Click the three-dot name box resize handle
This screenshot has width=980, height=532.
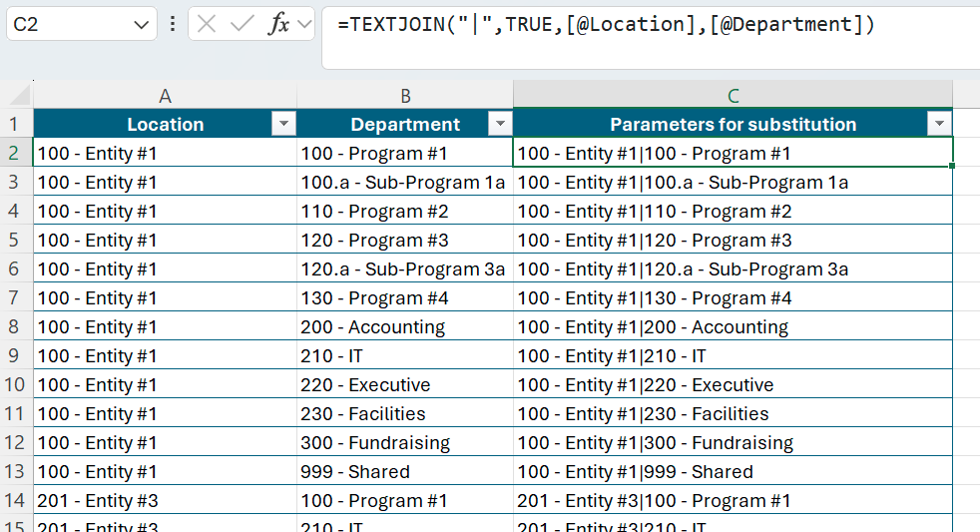pos(173,24)
